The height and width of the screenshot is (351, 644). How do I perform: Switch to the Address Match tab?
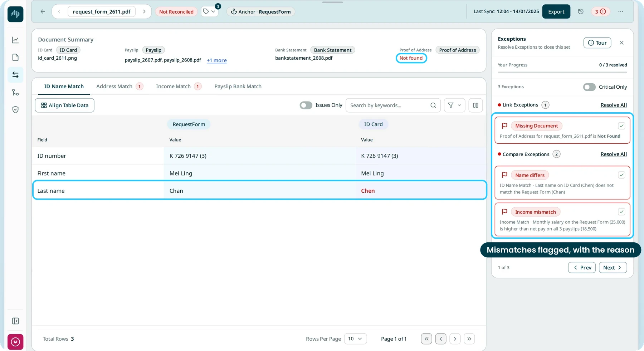click(119, 86)
